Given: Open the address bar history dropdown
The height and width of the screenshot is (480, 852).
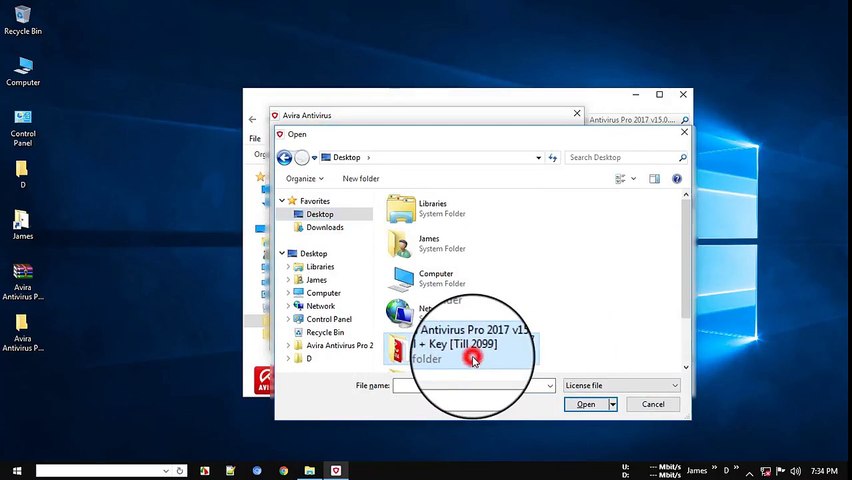Looking at the screenshot, I should [538, 158].
